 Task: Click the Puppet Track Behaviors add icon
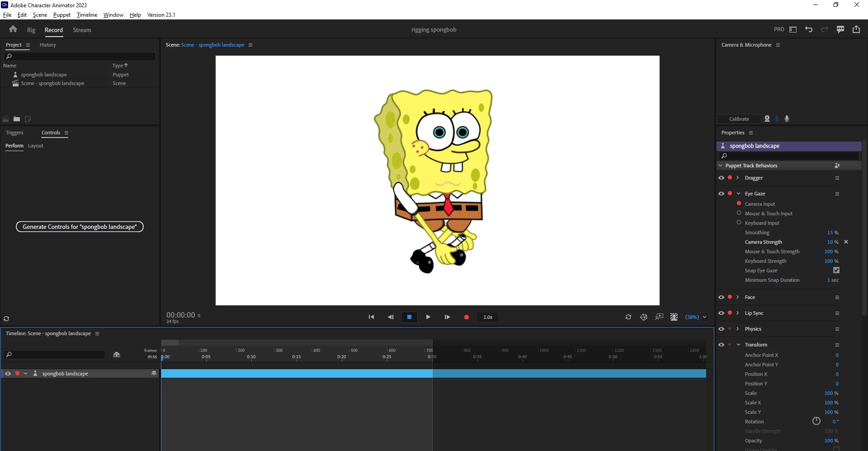click(x=837, y=166)
